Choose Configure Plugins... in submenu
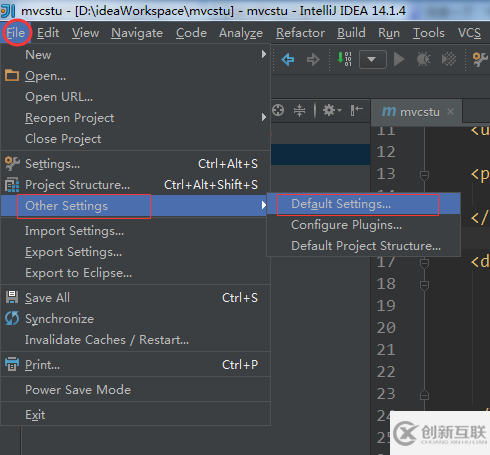Viewport: 490px width, 455px height. (364, 225)
